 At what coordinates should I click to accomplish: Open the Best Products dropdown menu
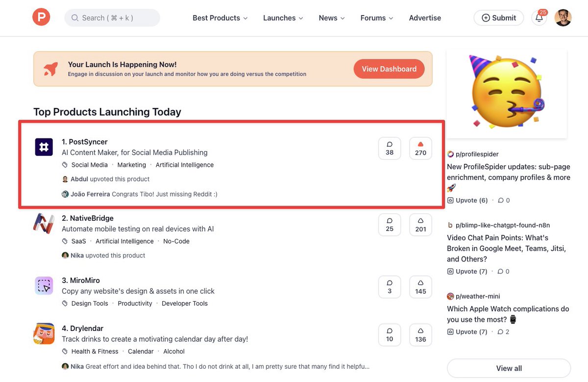tap(220, 18)
